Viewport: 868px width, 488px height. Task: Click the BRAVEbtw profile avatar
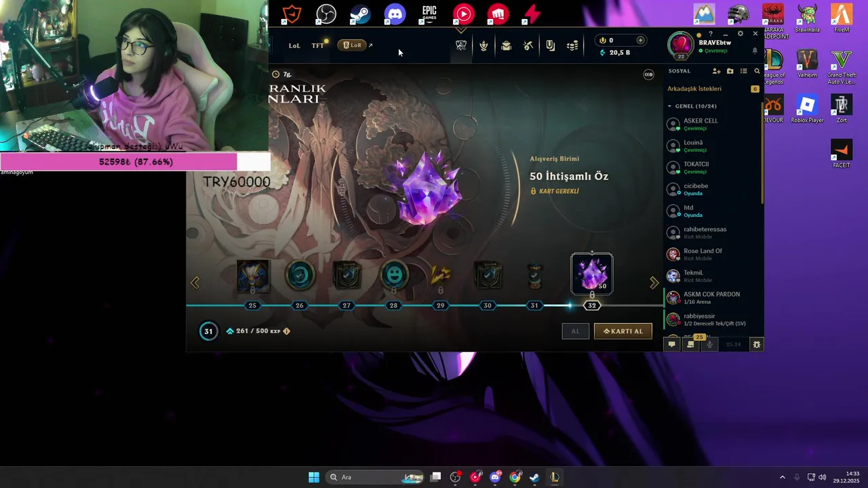click(x=681, y=45)
